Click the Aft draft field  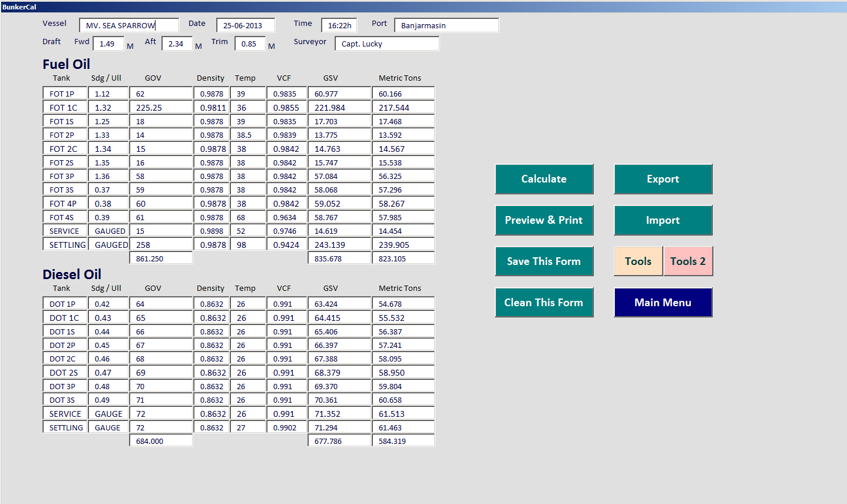point(177,44)
